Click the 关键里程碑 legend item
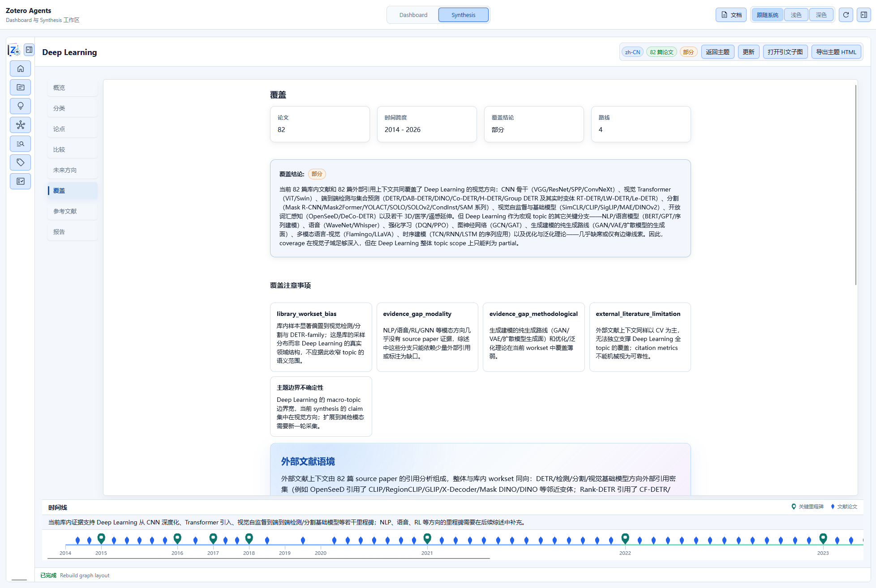This screenshot has width=876, height=588. 807,507
